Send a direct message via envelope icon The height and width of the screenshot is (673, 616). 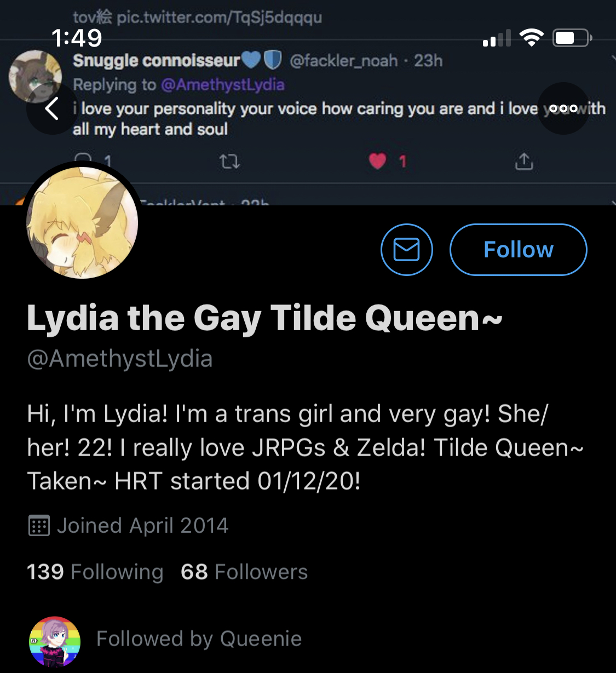[407, 250]
